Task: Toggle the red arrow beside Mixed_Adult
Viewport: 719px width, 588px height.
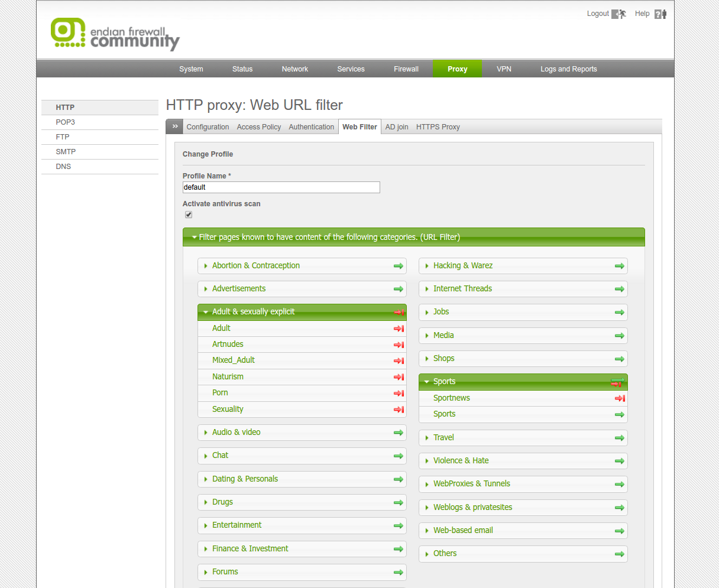Action: click(x=399, y=360)
